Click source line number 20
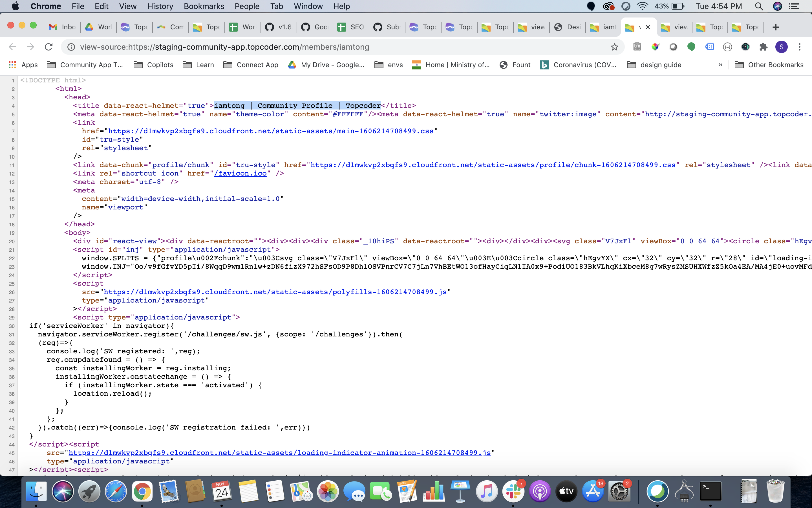 click(x=12, y=241)
